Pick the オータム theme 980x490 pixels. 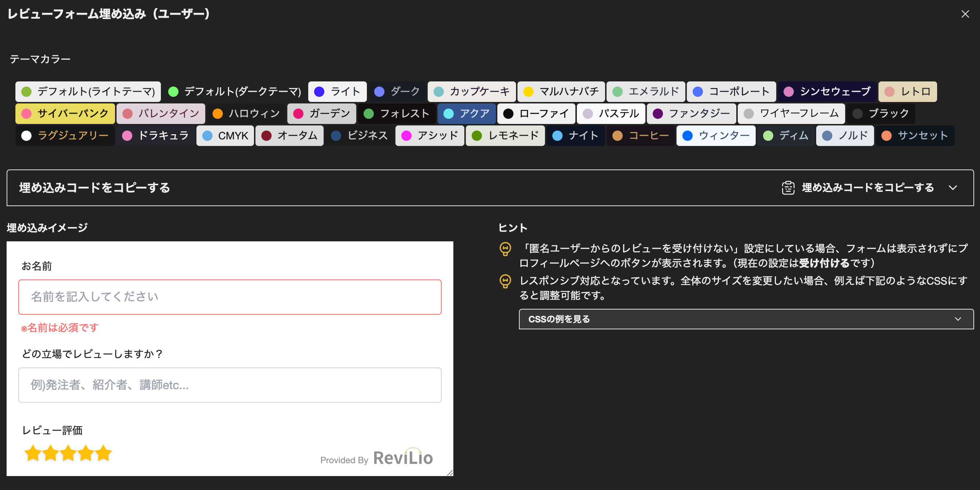tap(289, 136)
